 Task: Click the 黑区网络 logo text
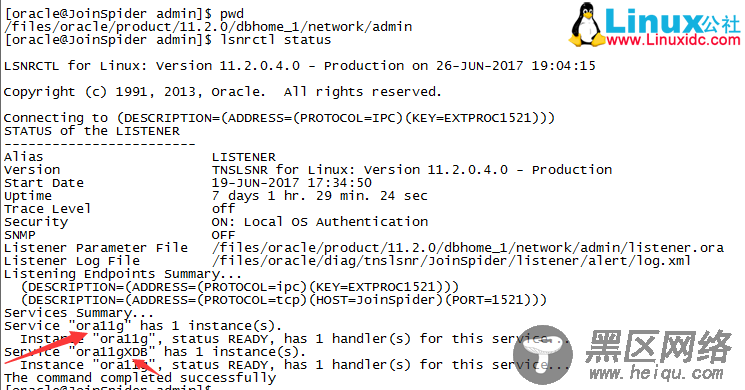(658, 346)
